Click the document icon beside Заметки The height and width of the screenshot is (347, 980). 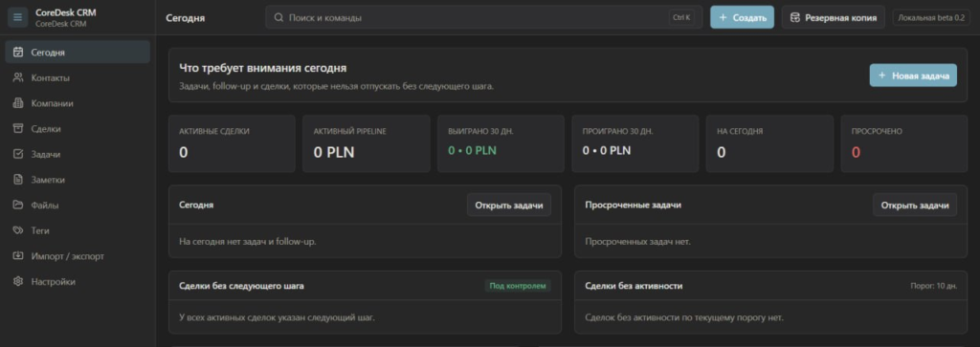18,180
